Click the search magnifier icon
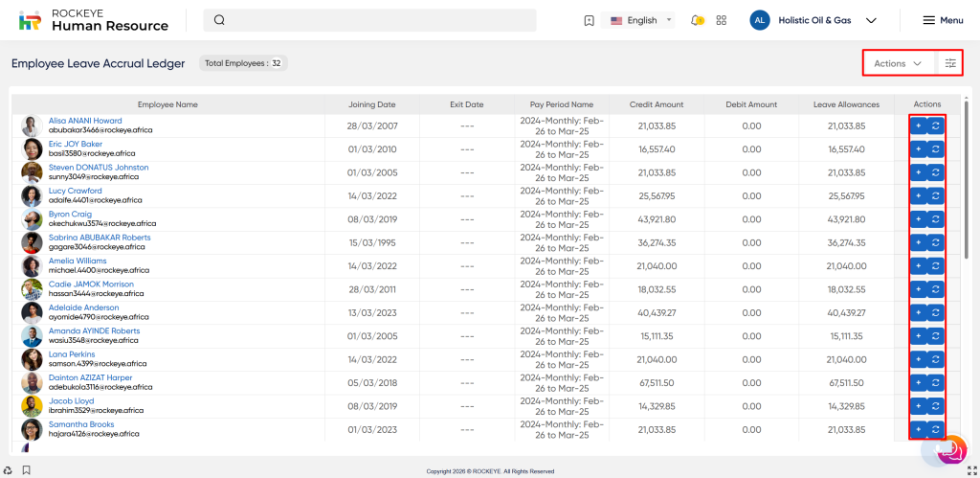The height and width of the screenshot is (478, 980). pos(220,20)
